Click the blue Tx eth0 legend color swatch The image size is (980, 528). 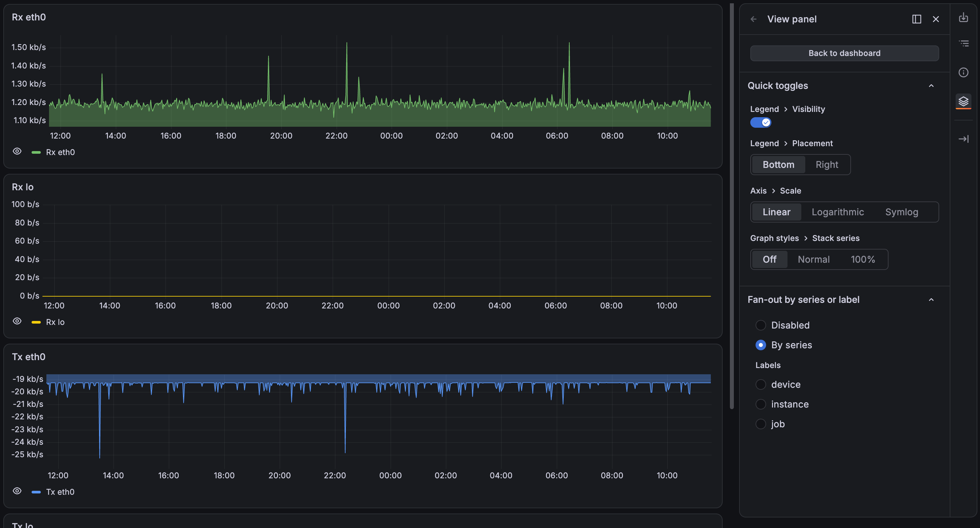pos(36,492)
